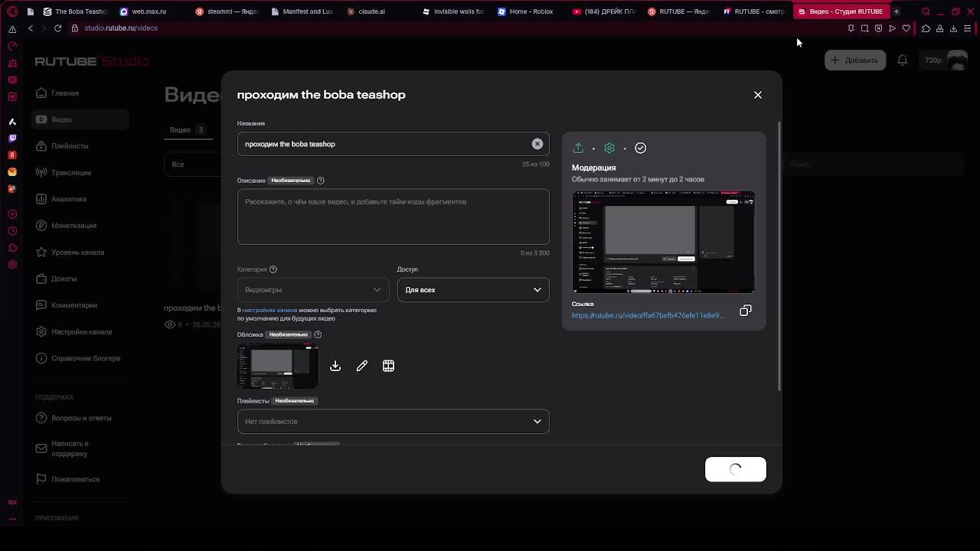Open the Все filter dropdown behind dialog
Viewport: 980px width, 551px height.
tap(193, 165)
